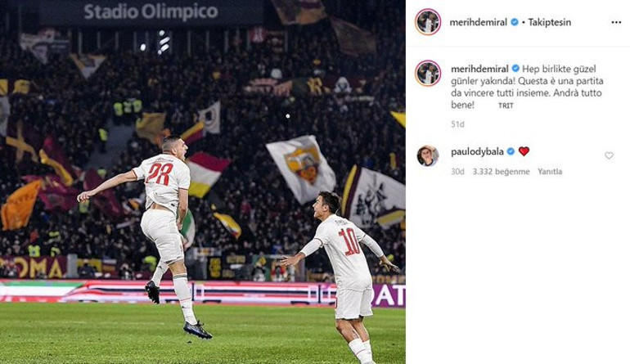Image resolution: width=630 pixels, height=364 pixels.
Task: Click the red heart emoji in comment
Action: tap(524, 151)
